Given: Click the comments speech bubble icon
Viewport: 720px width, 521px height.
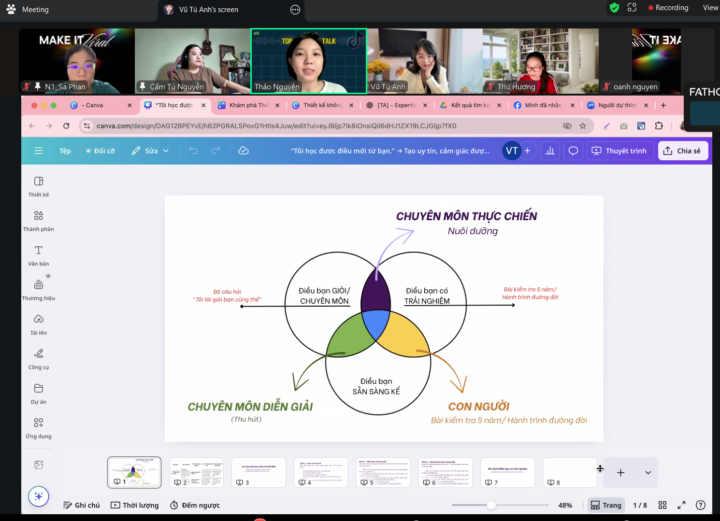Looking at the screenshot, I should pyautogui.click(x=573, y=151).
